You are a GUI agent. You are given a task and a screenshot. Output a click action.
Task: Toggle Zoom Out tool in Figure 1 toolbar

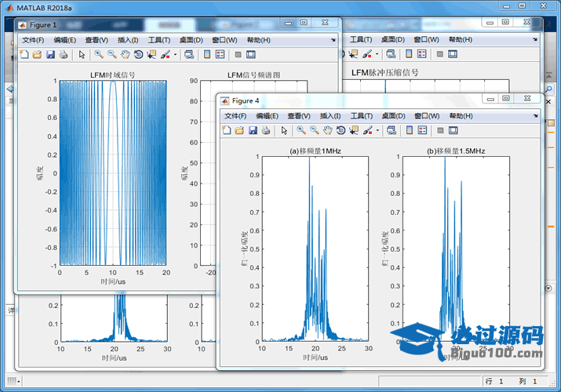112,55
